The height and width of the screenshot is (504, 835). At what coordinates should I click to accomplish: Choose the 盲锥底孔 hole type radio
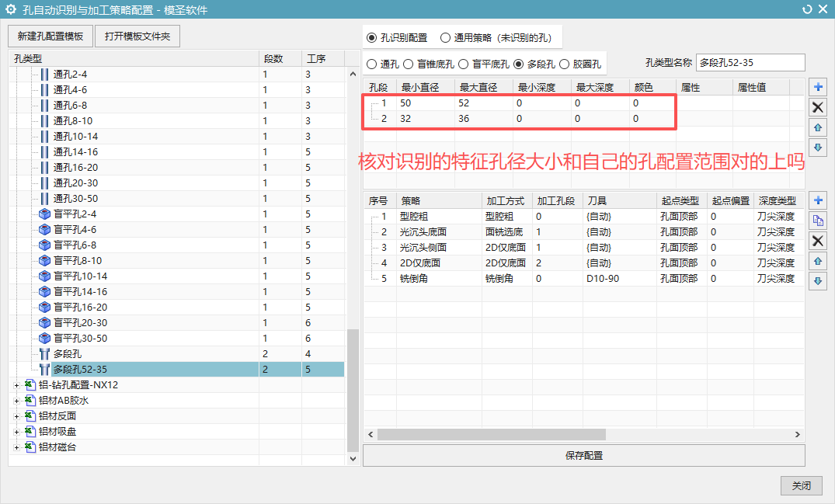pyautogui.click(x=408, y=64)
